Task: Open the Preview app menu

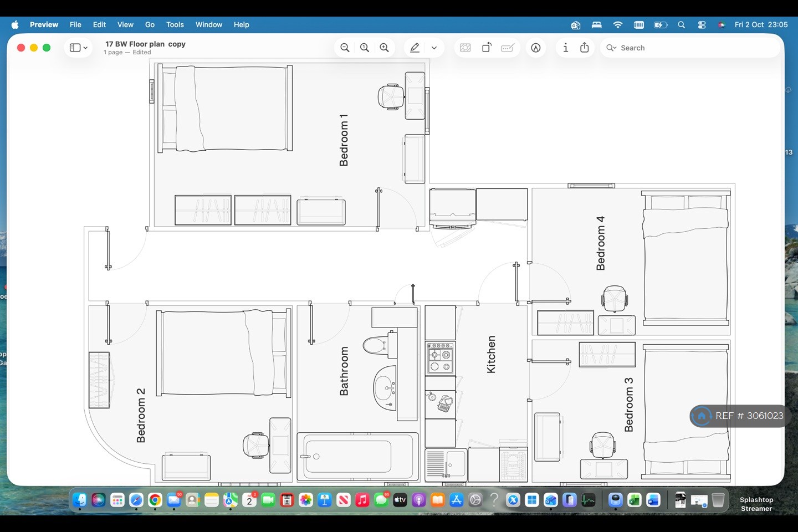Action: pos(44,24)
